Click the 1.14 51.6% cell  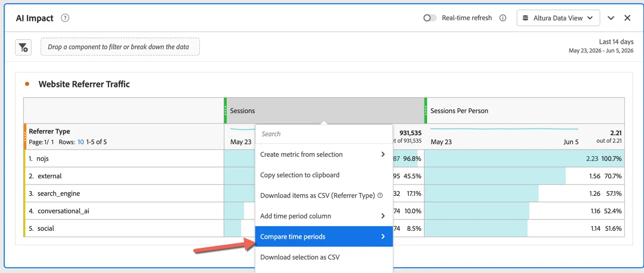525,228
